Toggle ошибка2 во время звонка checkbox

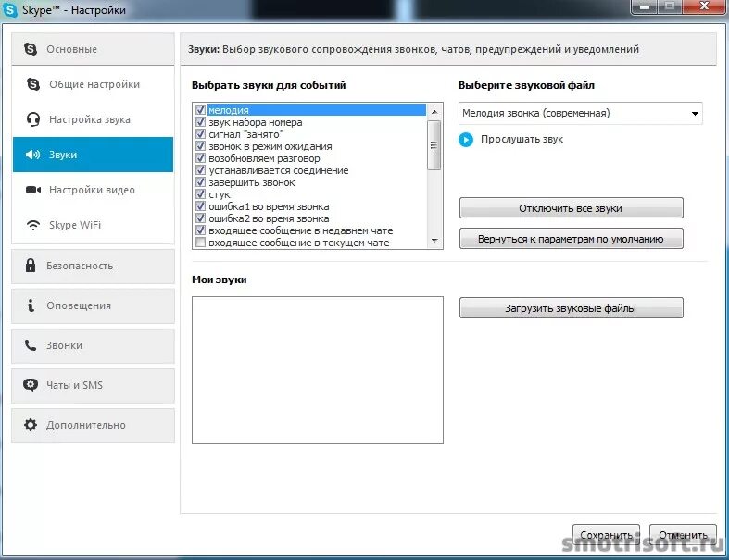click(200, 218)
